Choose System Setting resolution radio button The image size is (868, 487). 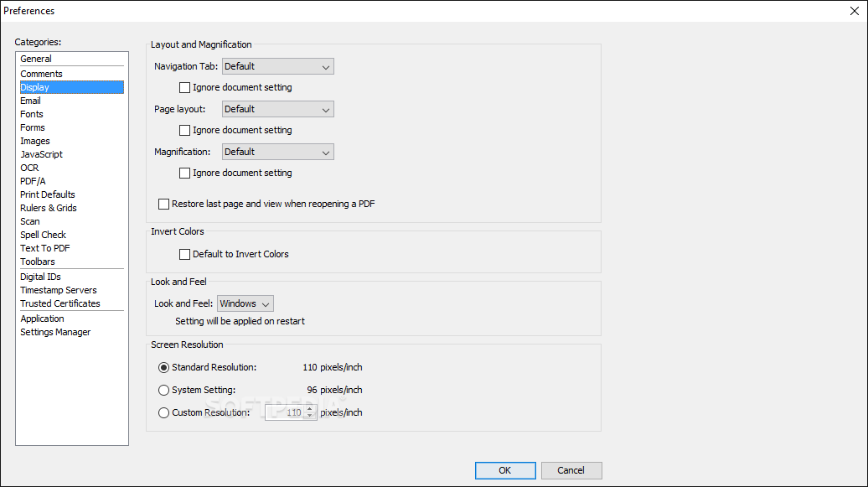(163, 390)
